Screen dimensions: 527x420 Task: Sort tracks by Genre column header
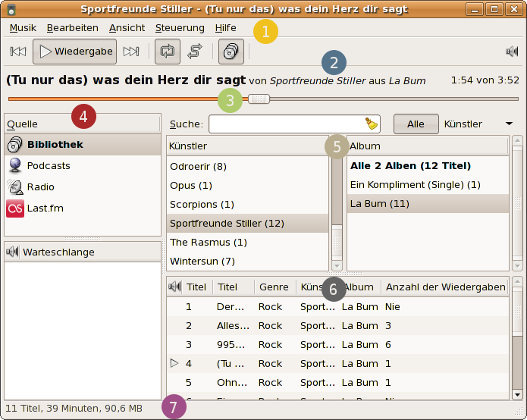pyautogui.click(x=273, y=287)
